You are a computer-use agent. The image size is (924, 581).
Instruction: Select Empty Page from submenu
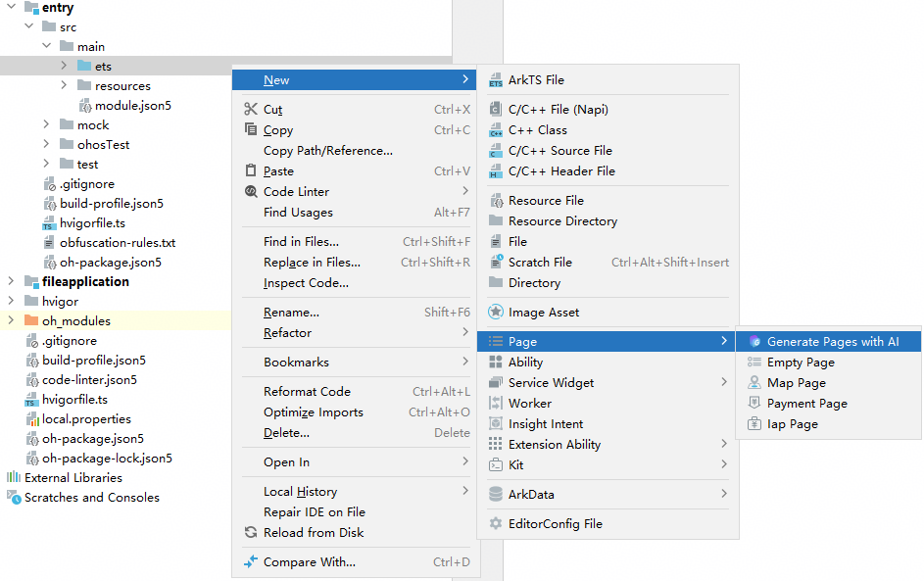pyautogui.click(x=801, y=363)
